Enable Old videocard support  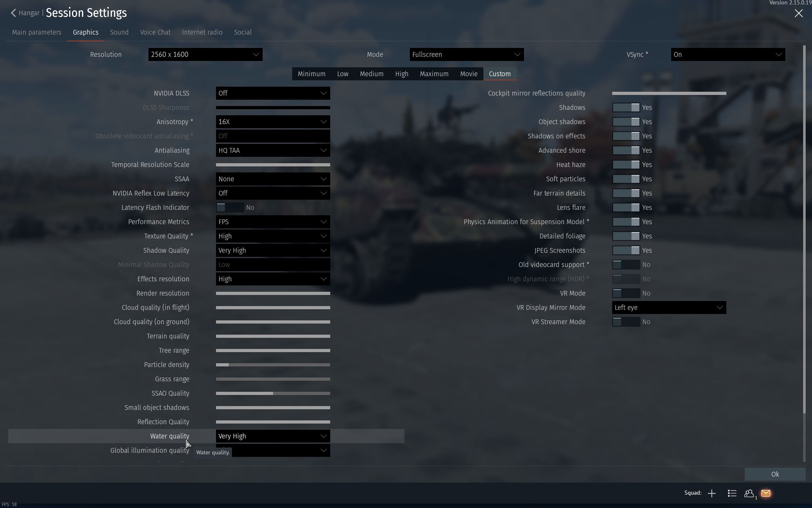pos(626,265)
